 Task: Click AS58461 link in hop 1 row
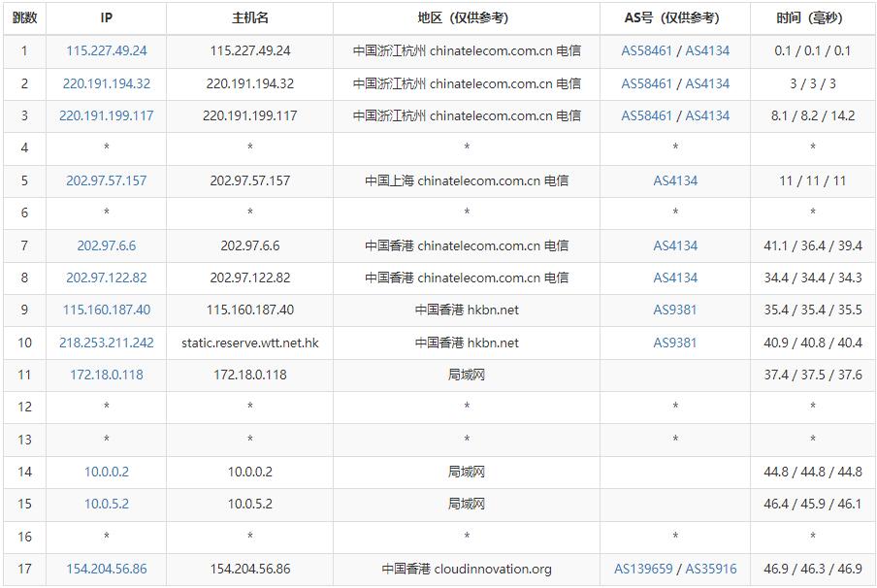646,50
